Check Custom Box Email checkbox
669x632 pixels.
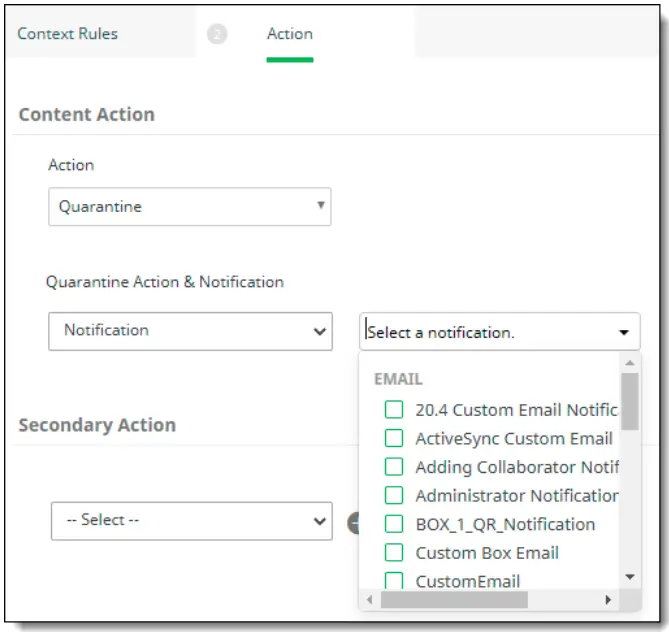tap(393, 553)
